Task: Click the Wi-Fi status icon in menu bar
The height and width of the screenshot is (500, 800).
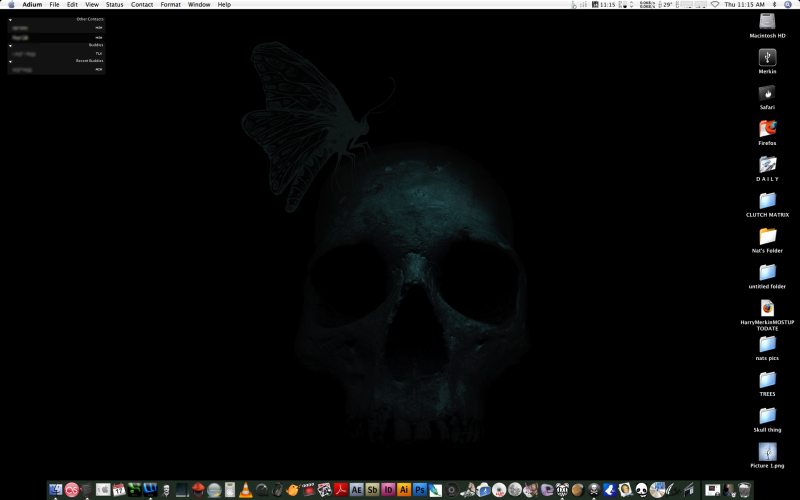Action: click(x=715, y=4)
